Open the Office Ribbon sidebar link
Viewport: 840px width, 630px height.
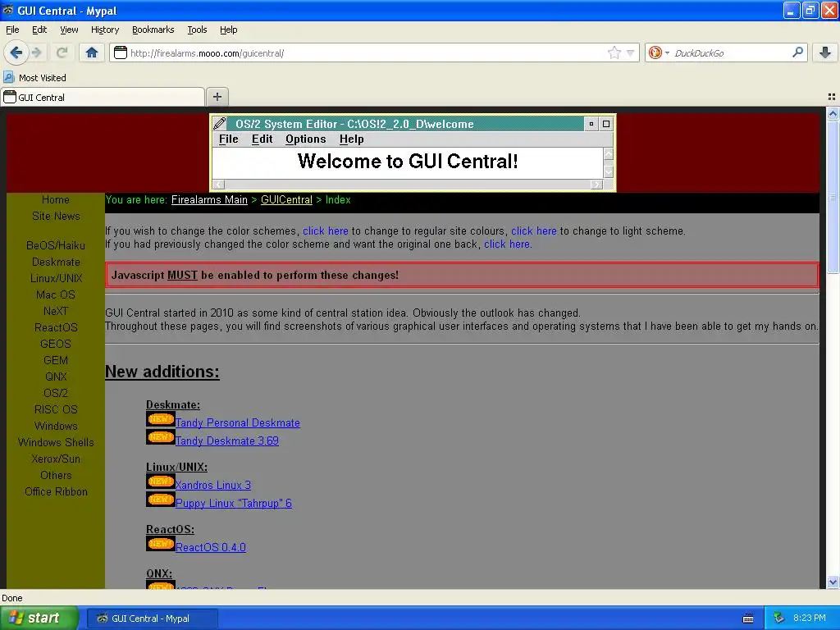click(x=56, y=492)
